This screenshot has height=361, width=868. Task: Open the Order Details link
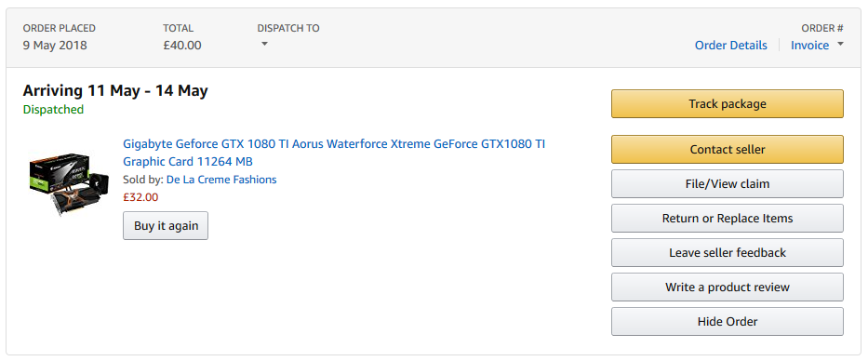[x=730, y=46]
